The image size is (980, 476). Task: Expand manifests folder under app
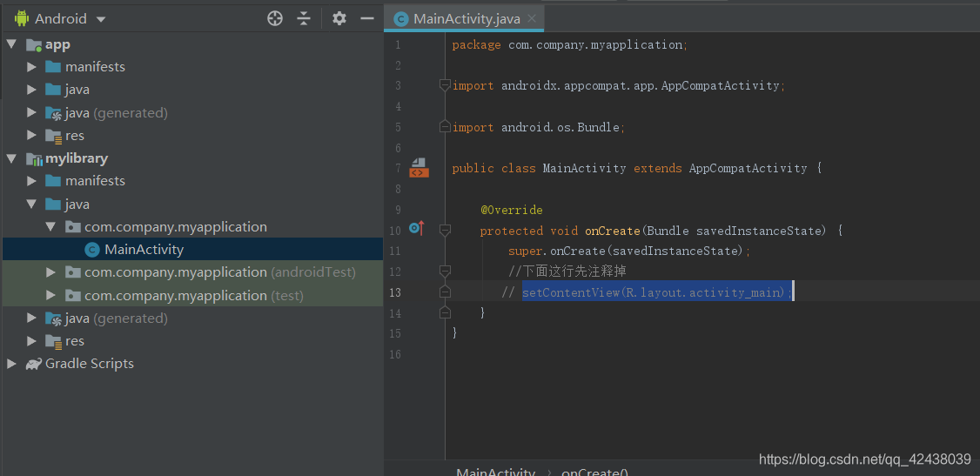(31, 67)
